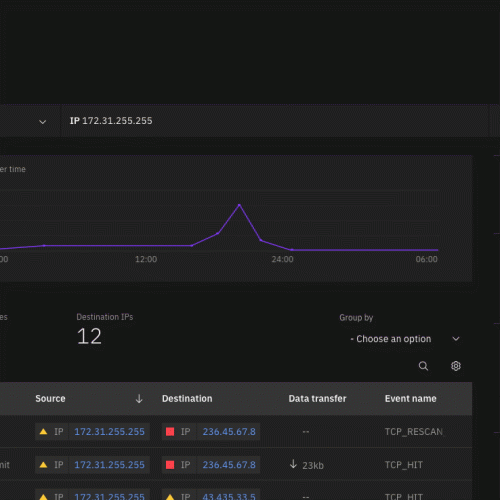Viewport: 500px width, 500px height.
Task: Click yellow warning triangle in TCP_RESCAN row source
Action: (43, 432)
